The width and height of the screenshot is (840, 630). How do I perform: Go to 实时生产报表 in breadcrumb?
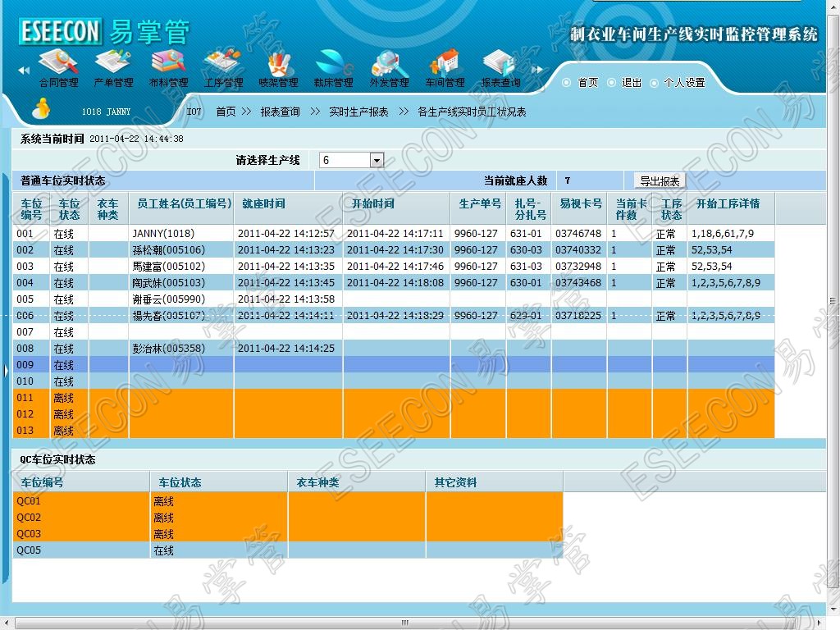pos(358,112)
